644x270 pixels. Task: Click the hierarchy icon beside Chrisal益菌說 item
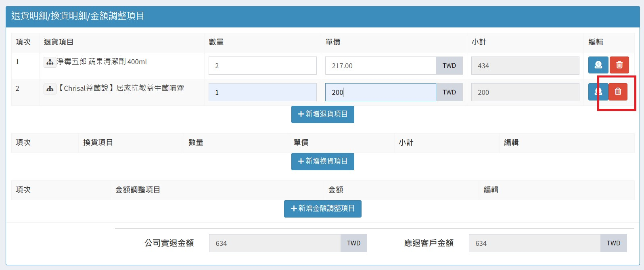pos(50,89)
